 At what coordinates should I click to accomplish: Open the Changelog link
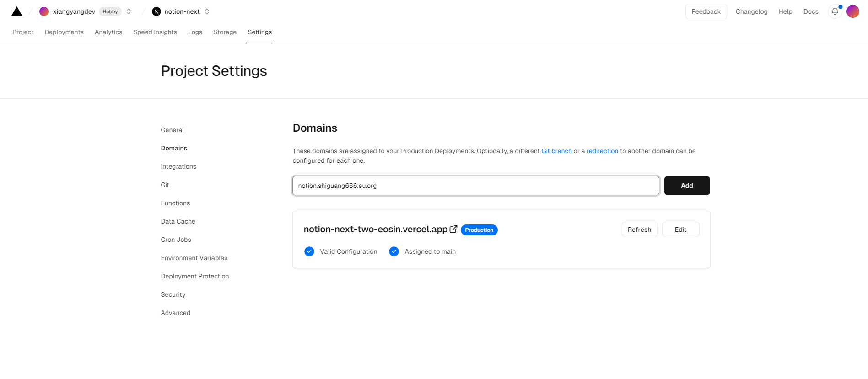(x=751, y=11)
